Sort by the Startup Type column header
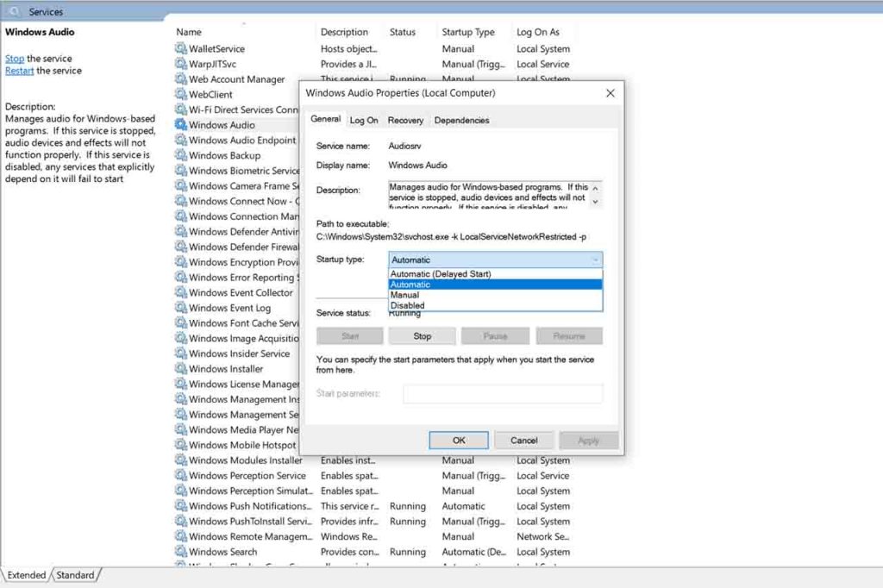Image resolution: width=883 pixels, height=588 pixels. [468, 32]
